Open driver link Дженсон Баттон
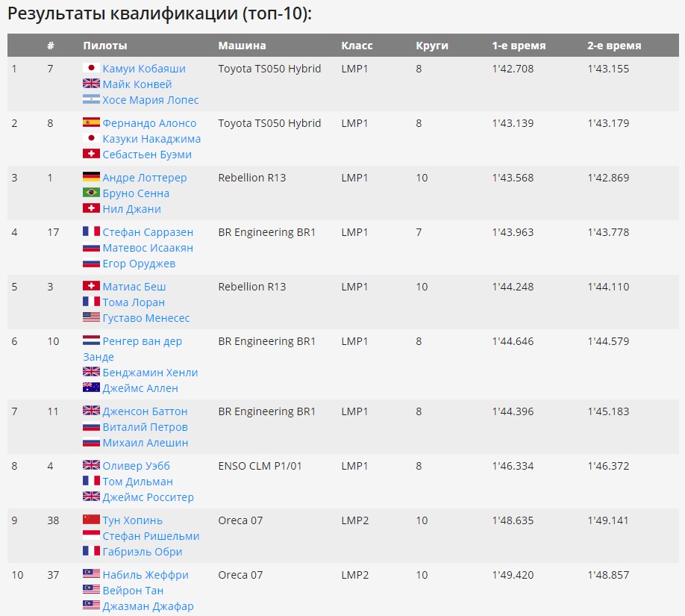The height and width of the screenshot is (616, 685). 145,412
